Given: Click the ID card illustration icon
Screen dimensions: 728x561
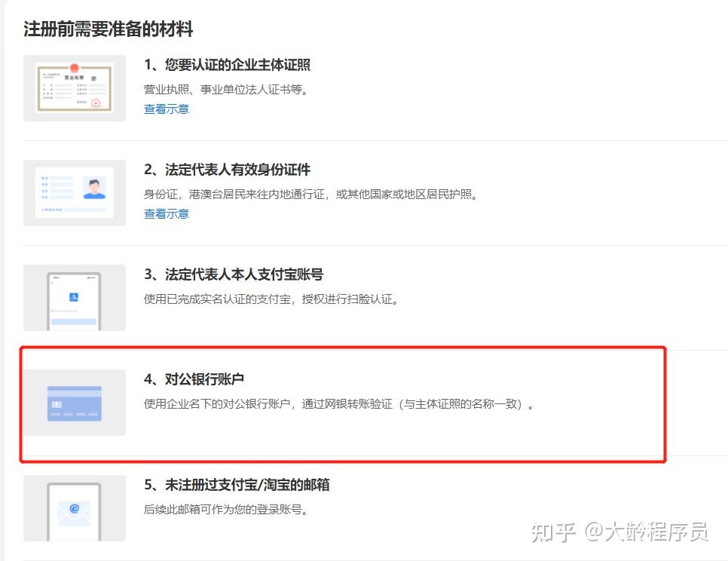Looking at the screenshot, I should click(x=74, y=192).
